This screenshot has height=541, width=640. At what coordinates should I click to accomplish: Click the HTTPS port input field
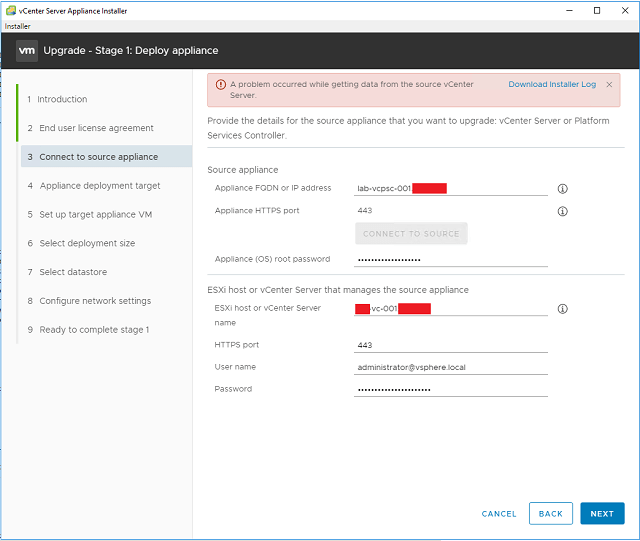tap(451, 345)
